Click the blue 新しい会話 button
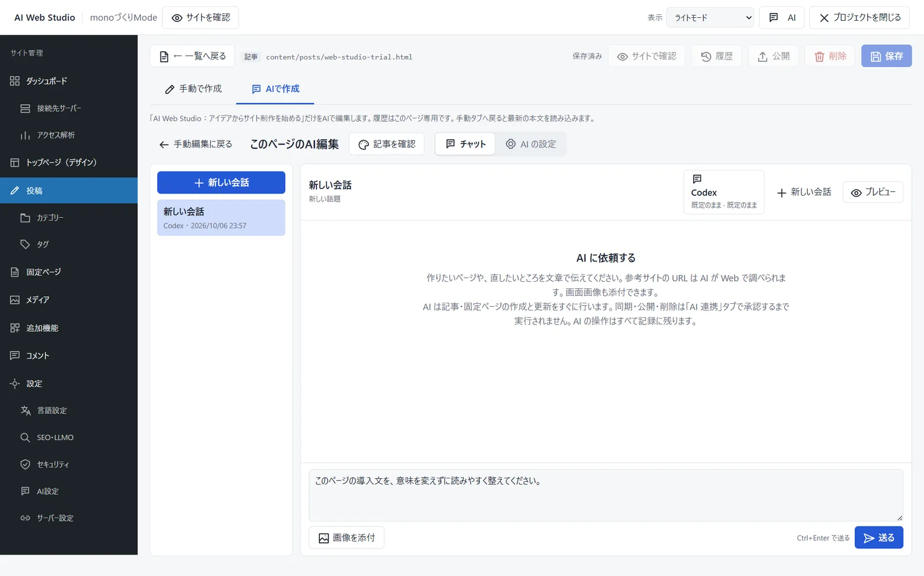Screen dimensions: 924x576 coord(221,183)
